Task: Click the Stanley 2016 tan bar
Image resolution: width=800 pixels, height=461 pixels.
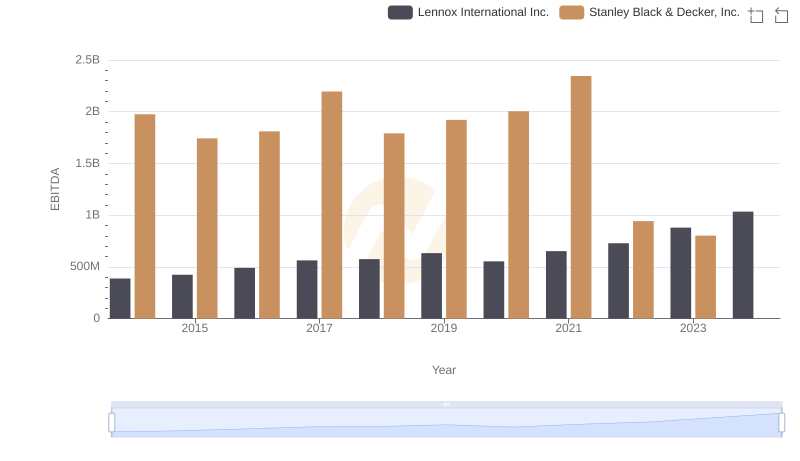Action: [x=269, y=225]
